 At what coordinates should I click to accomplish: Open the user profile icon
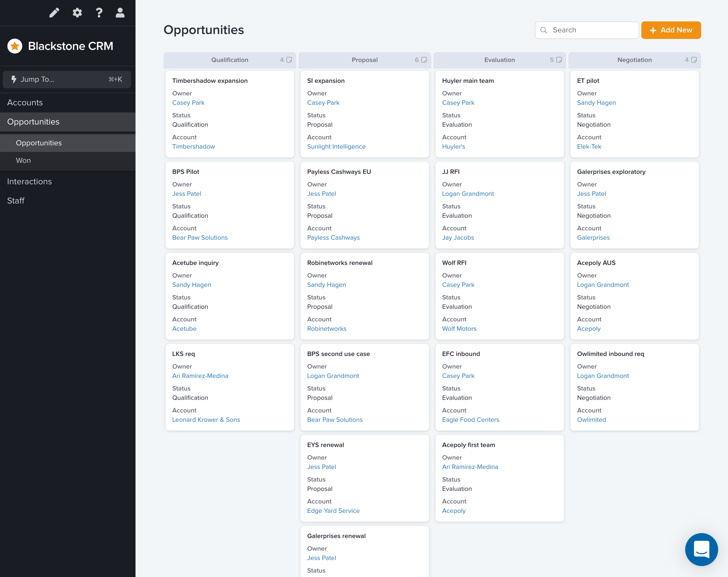[120, 13]
